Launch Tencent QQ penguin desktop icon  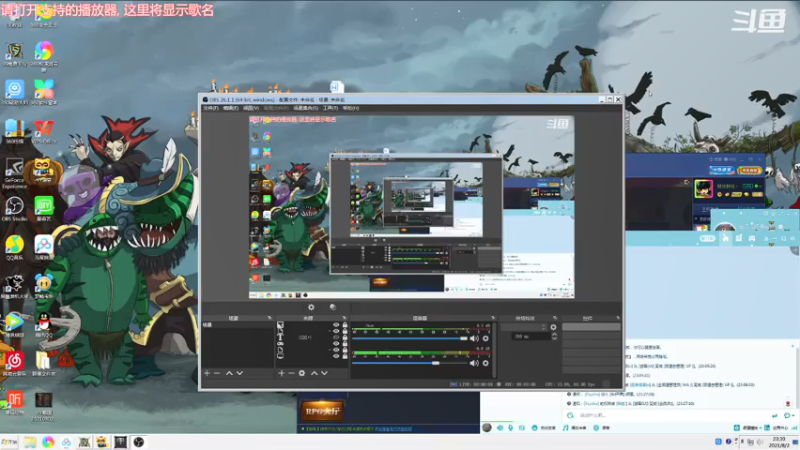click(44, 325)
